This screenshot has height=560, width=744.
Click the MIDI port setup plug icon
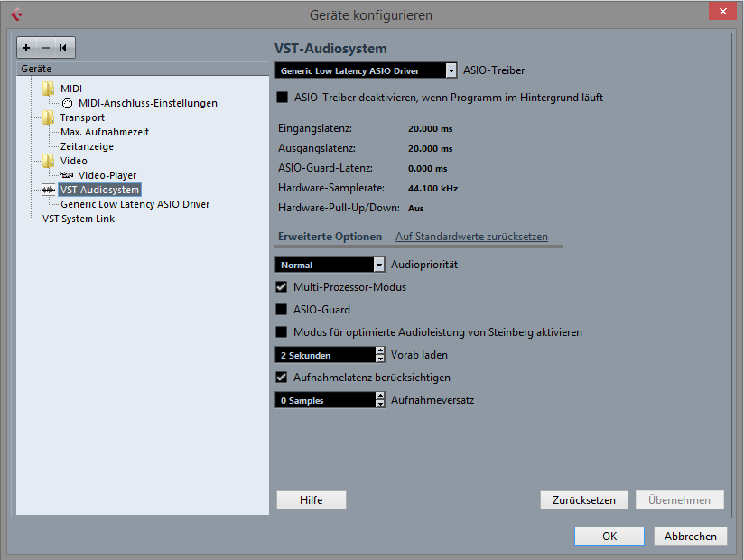68,104
